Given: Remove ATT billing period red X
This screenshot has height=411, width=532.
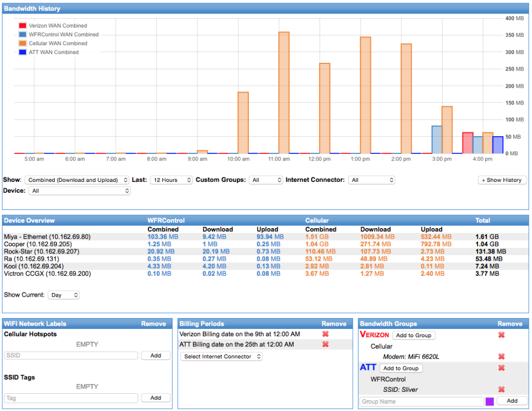Looking at the screenshot, I should click(325, 344).
